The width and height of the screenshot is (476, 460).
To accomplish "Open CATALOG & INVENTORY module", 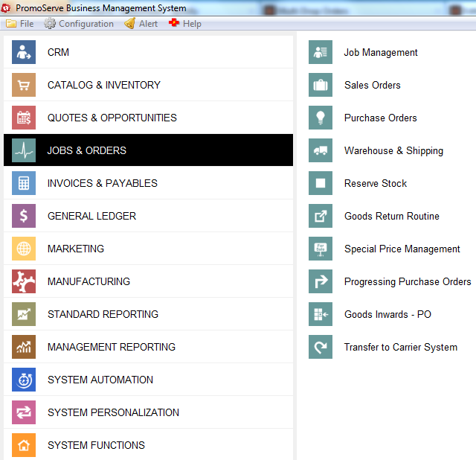I will click(x=149, y=85).
